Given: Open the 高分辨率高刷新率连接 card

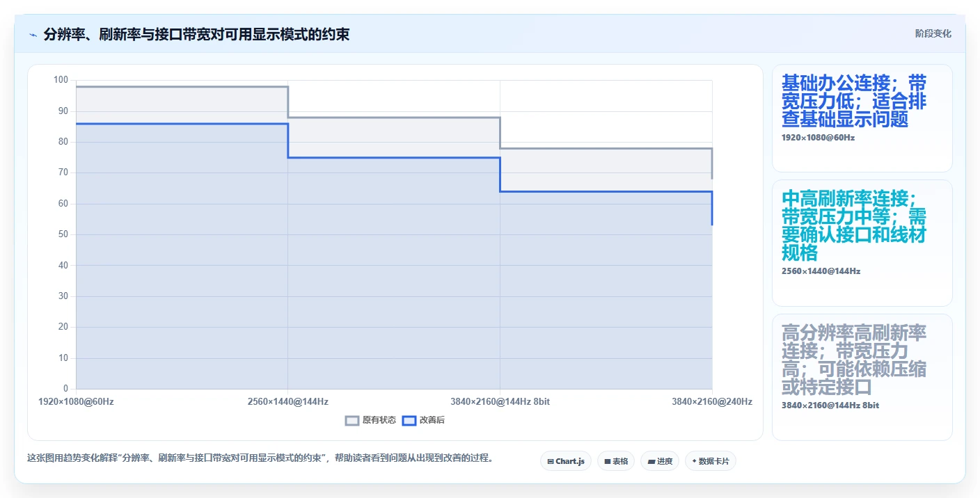Looking at the screenshot, I should 862,377.
